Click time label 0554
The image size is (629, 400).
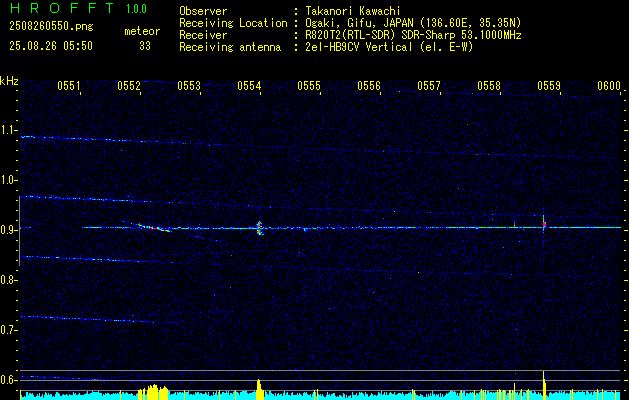[x=249, y=85]
